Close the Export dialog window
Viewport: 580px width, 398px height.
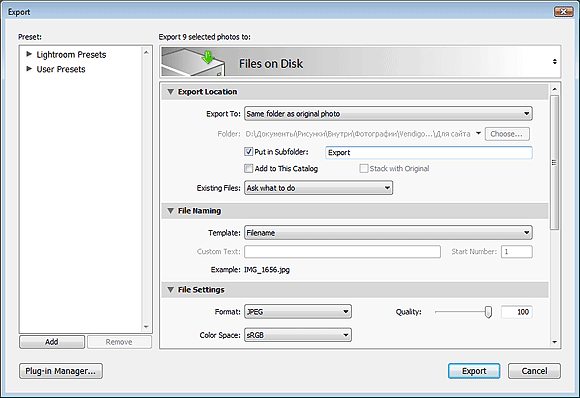[563, 12]
